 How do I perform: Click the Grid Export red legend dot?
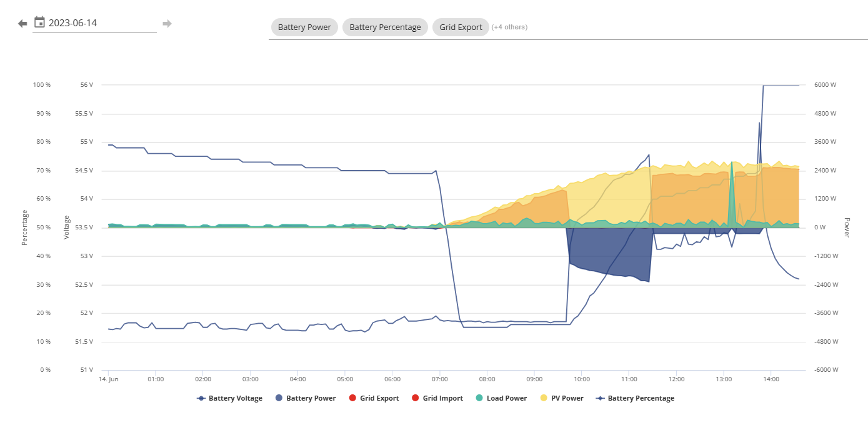[352, 398]
